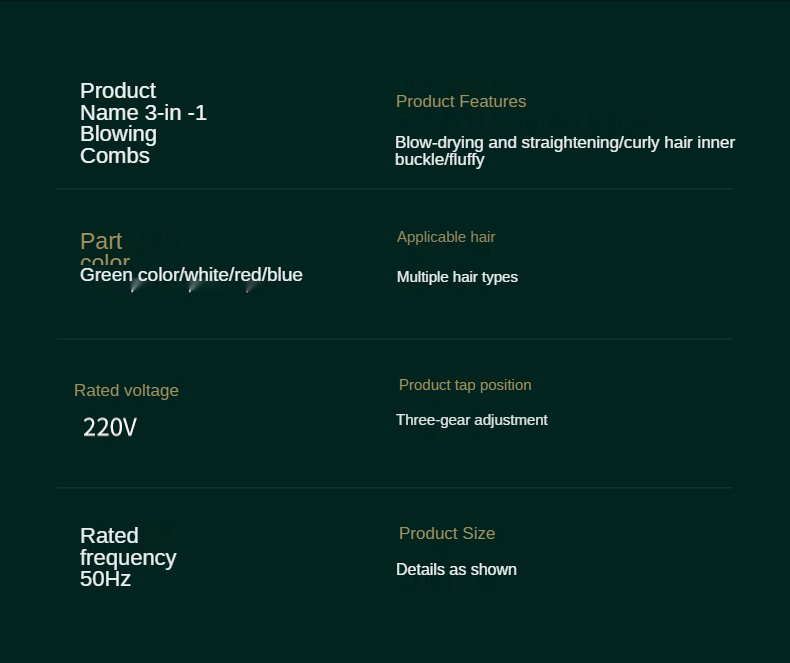Screen dimensions: 790x663
Task: Click the Rated voltage label
Action: (126, 390)
